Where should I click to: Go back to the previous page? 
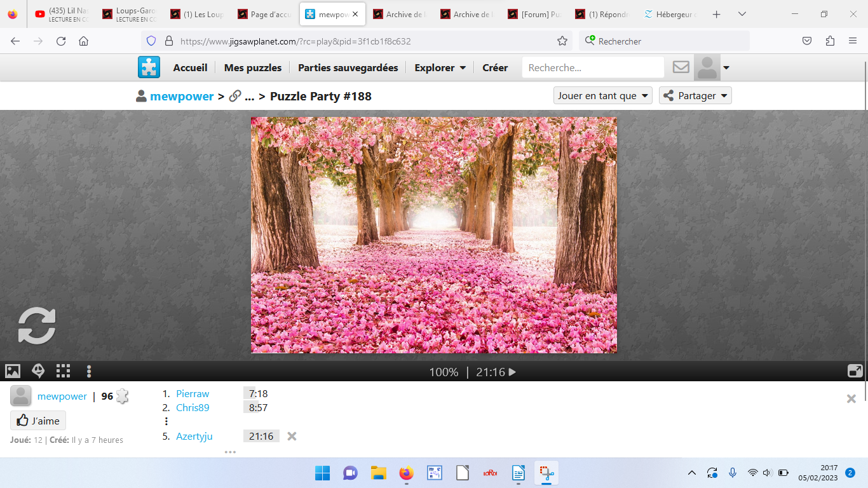[x=15, y=41]
